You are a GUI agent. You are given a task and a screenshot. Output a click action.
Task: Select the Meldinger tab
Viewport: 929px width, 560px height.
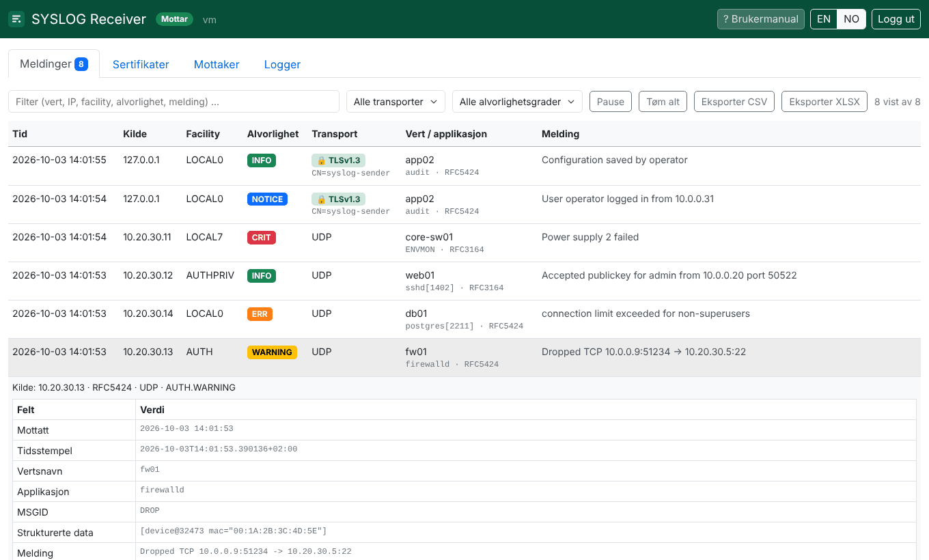coord(54,64)
